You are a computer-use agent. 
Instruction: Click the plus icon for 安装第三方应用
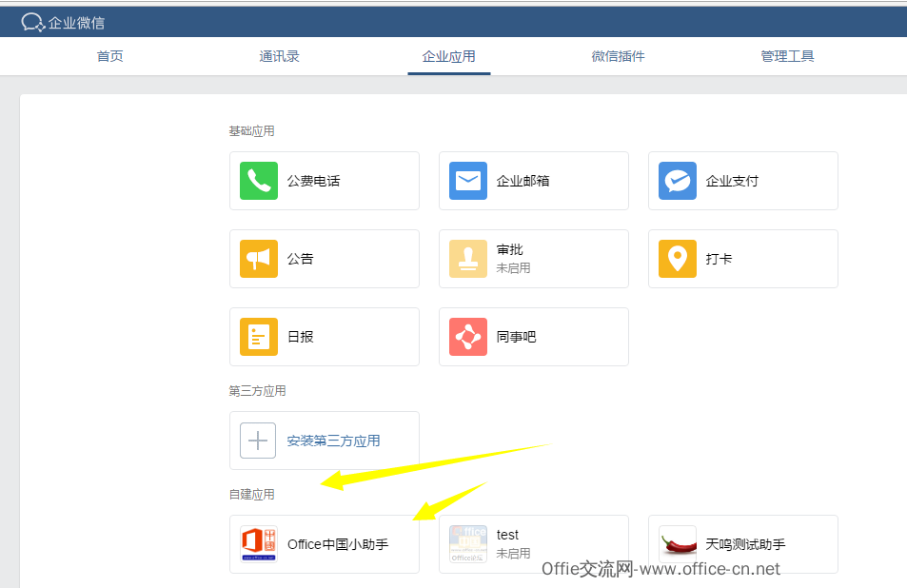[258, 441]
